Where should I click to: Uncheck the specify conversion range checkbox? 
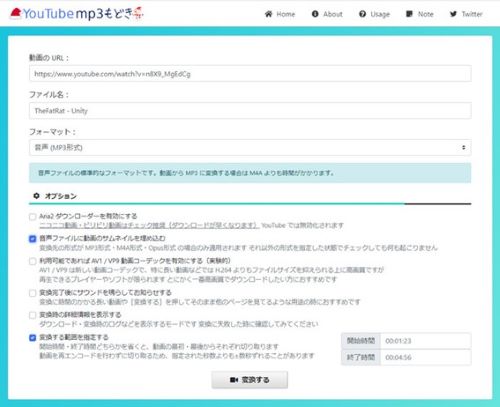(x=32, y=338)
